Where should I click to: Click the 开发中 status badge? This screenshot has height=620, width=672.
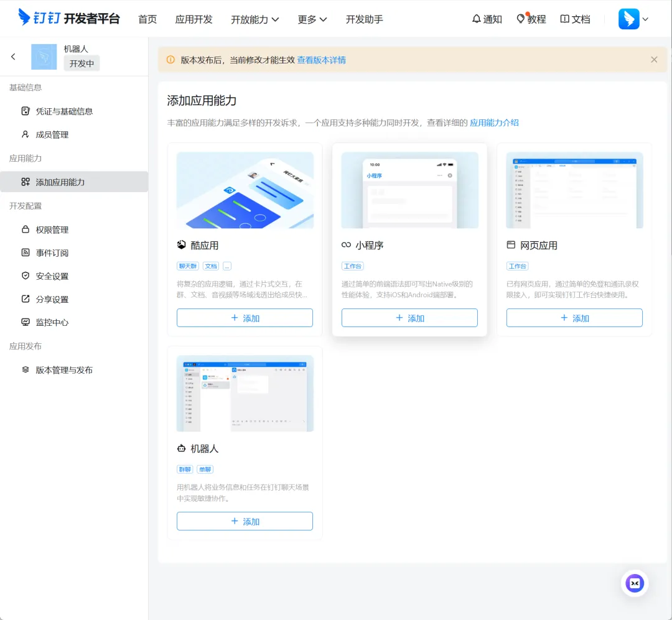(82, 63)
